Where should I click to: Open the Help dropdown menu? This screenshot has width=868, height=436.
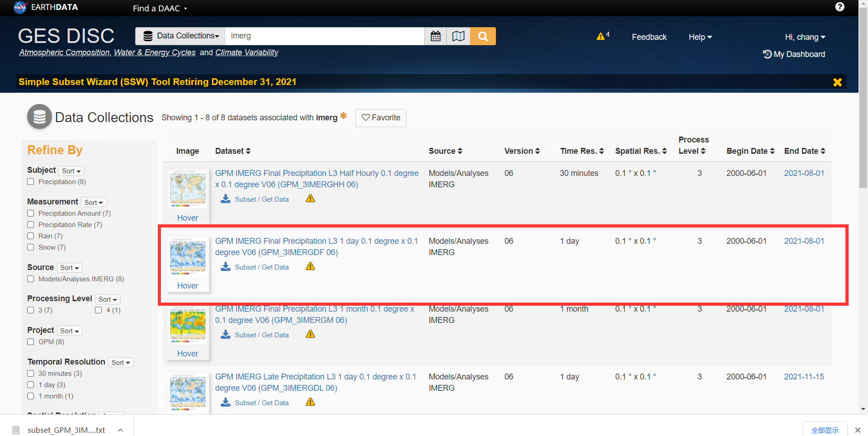700,37
